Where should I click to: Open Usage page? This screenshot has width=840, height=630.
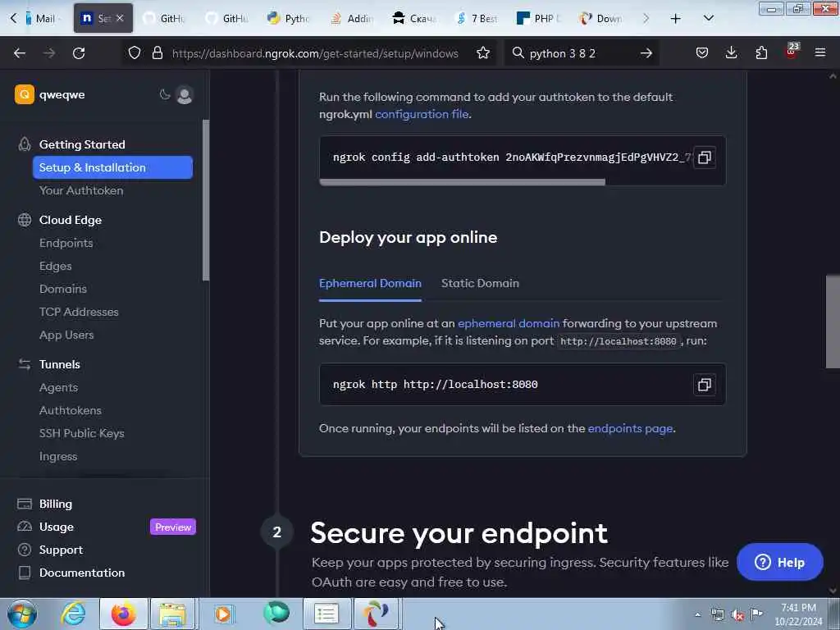pos(57,527)
